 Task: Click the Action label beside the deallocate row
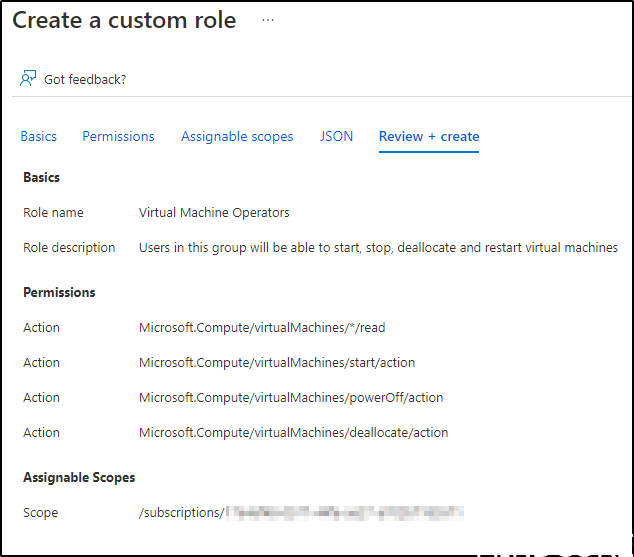(x=41, y=433)
